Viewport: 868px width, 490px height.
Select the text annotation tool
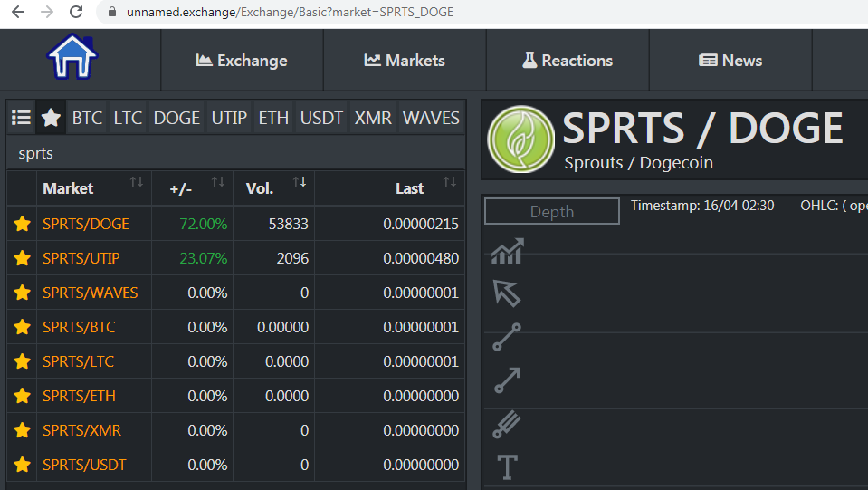pyautogui.click(x=507, y=466)
